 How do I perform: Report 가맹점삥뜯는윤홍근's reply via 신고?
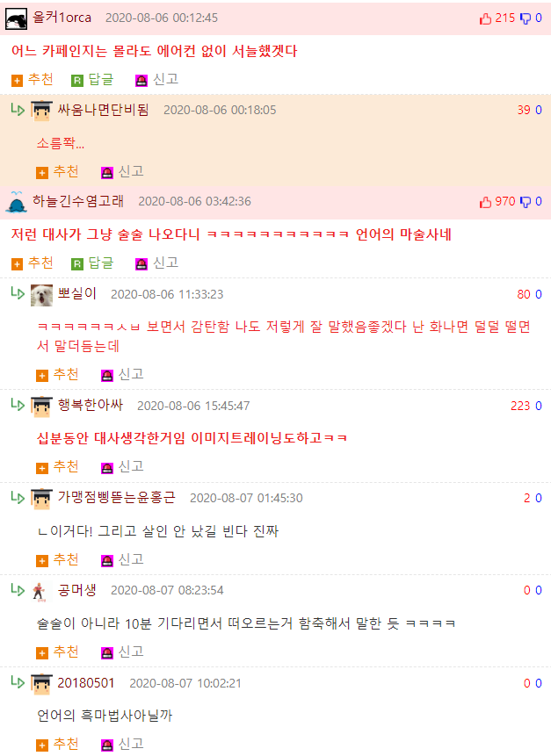click(x=122, y=559)
